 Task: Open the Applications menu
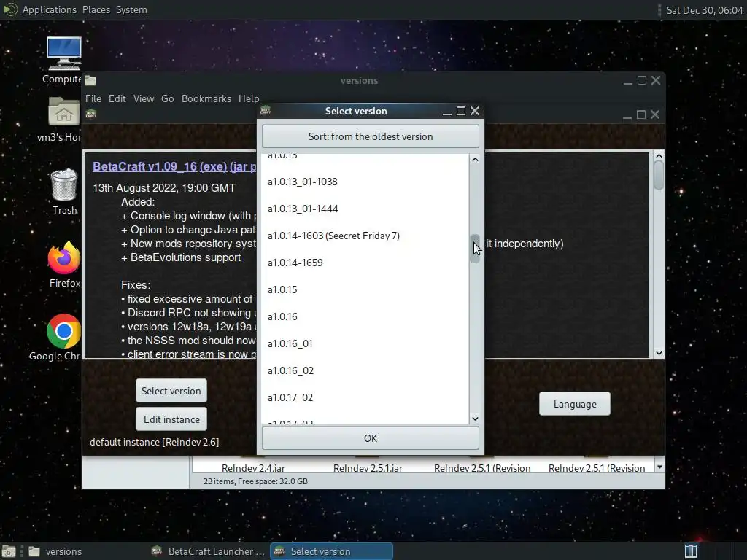coord(49,9)
